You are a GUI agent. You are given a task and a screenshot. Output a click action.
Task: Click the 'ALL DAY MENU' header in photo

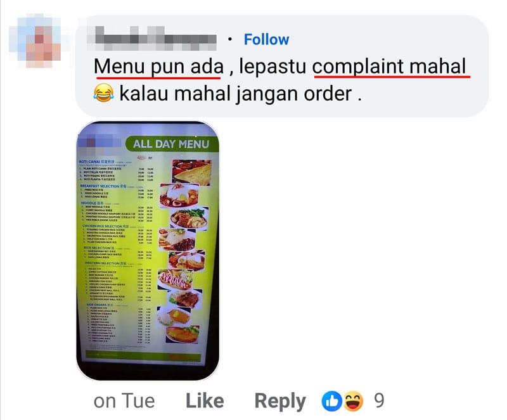click(x=171, y=144)
